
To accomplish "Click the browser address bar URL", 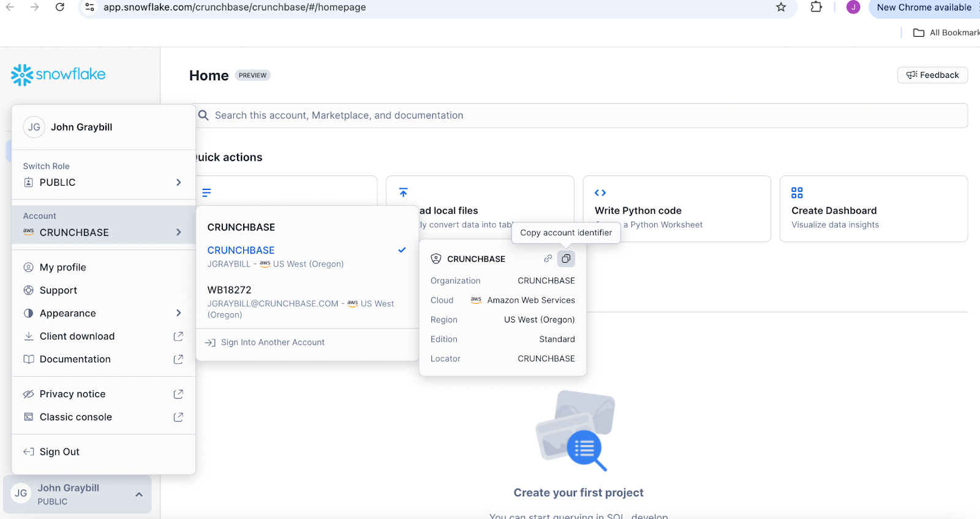I will tap(235, 7).
